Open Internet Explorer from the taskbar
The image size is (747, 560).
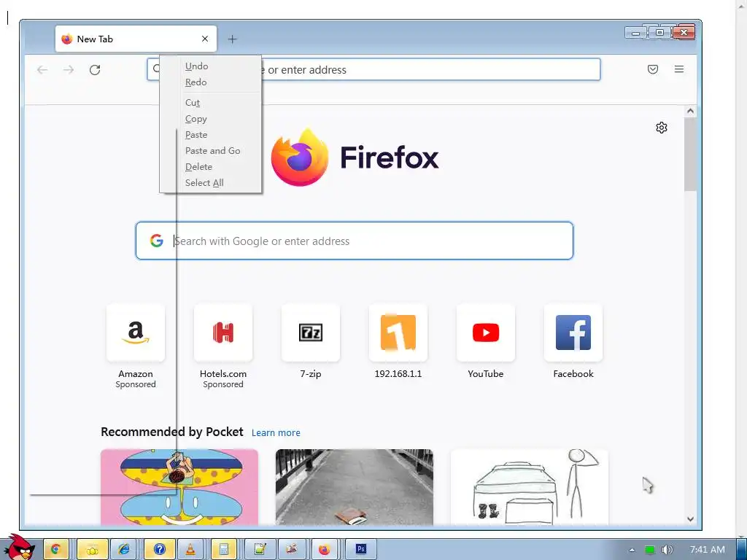click(124, 550)
